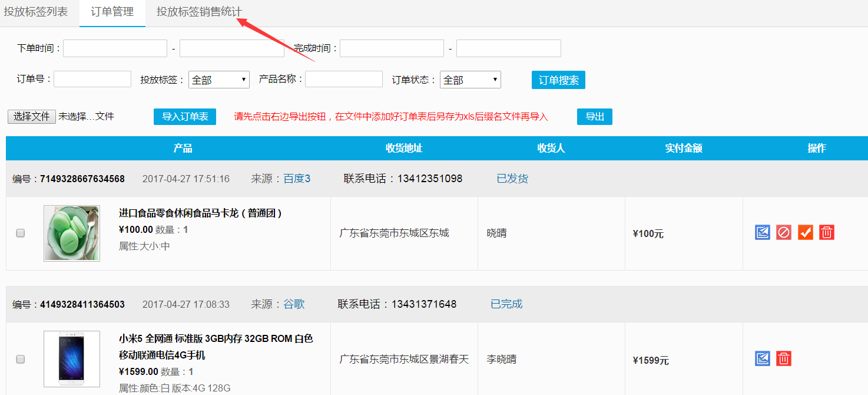Viewport: 868px width, 395px height.
Task: Click address 广东省东莞市东城区景湖春天
Action: click(404, 359)
